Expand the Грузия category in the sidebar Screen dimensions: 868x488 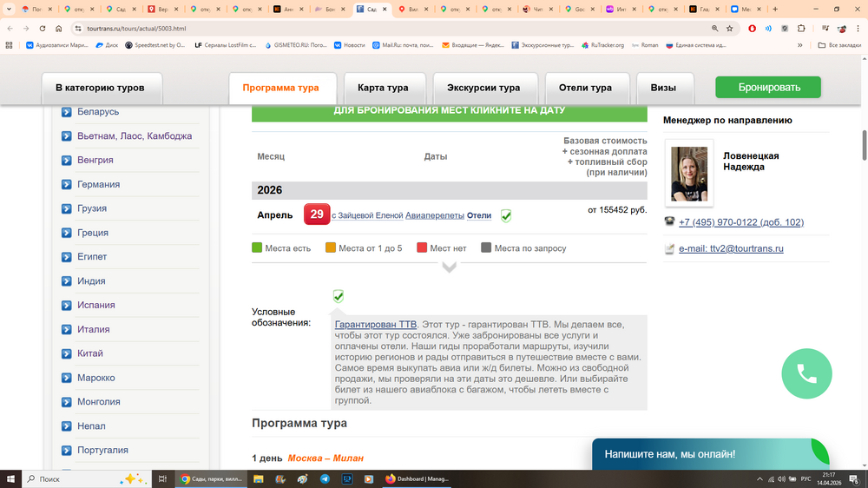tap(92, 208)
